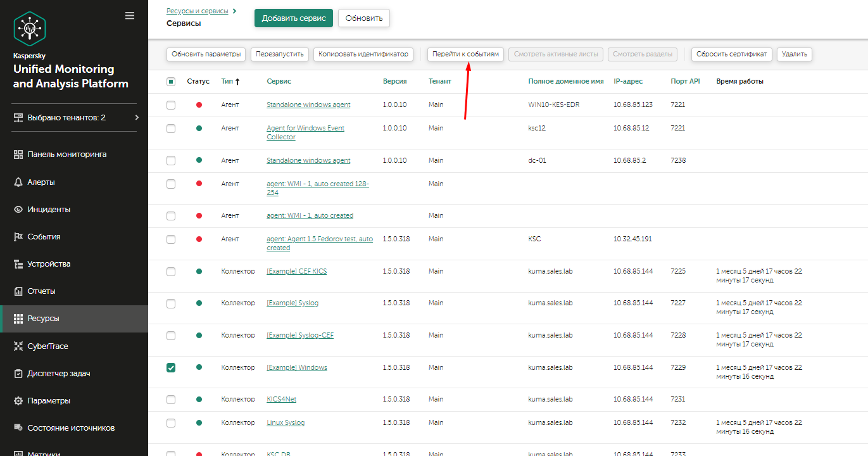Open the KICS4Net collector link
Viewport: 868px width, 456px height.
pyautogui.click(x=282, y=400)
